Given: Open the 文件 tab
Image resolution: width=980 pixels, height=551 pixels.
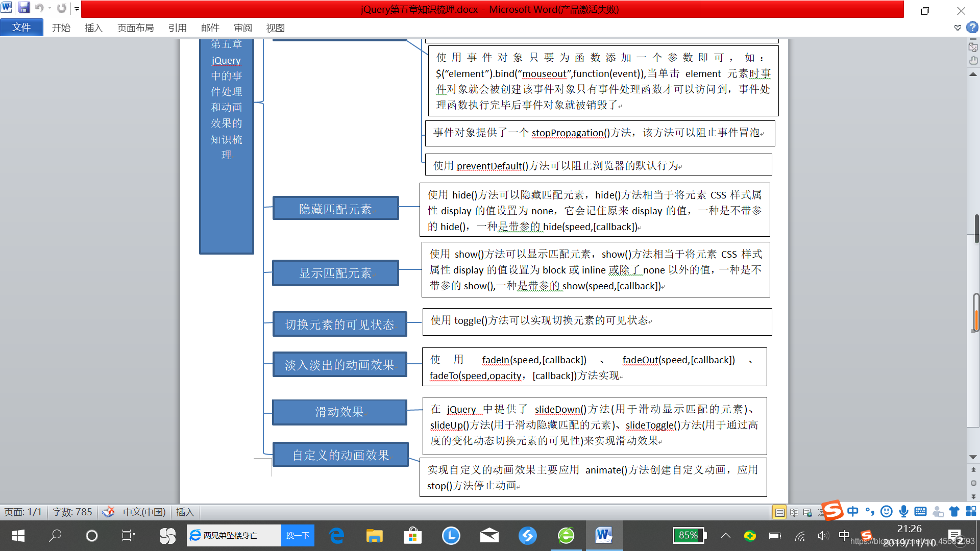Looking at the screenshot, I should [21, 28].
